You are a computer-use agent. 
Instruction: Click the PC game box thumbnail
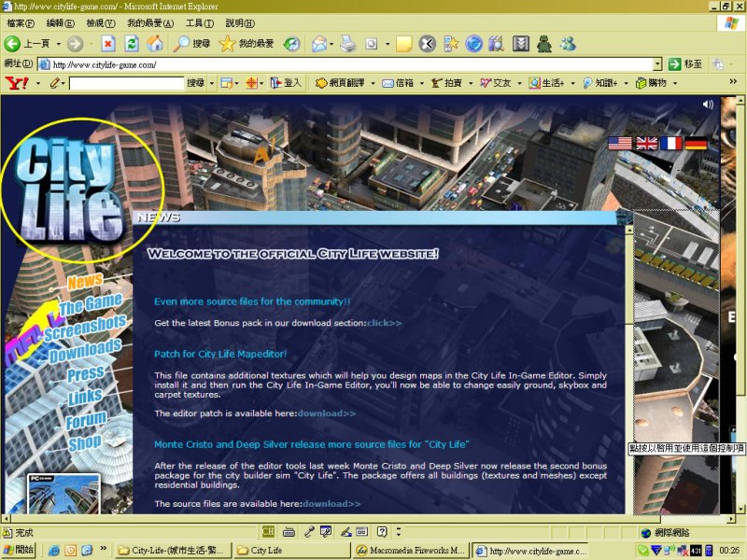[x=63, y=494]
